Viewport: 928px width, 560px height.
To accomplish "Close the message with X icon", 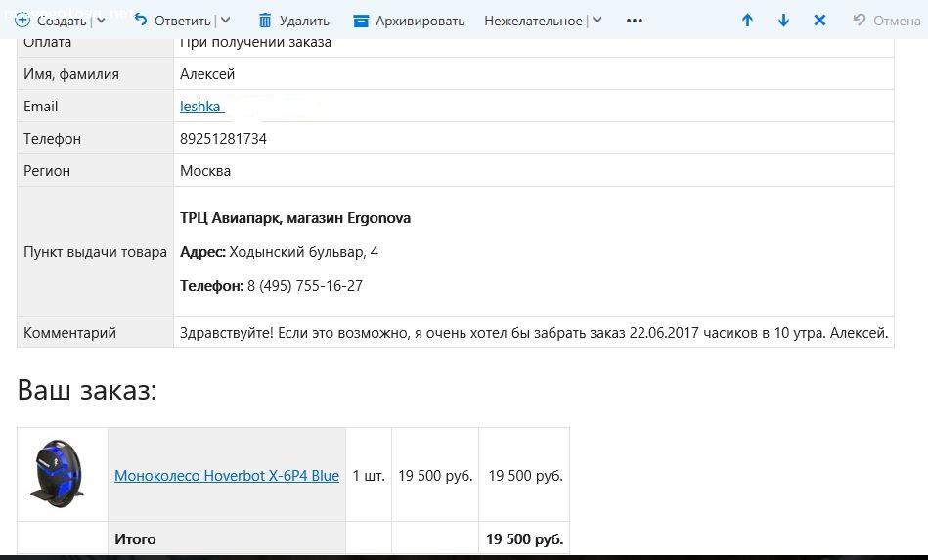I will pos(819,21).
